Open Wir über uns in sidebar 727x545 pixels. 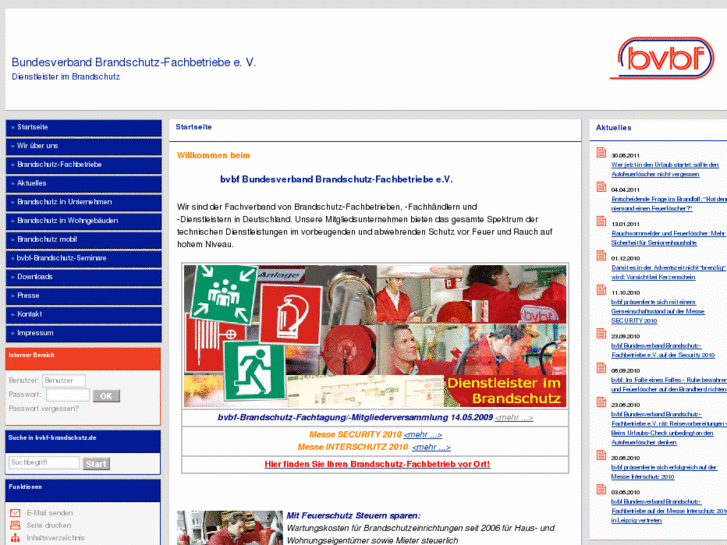83,146
